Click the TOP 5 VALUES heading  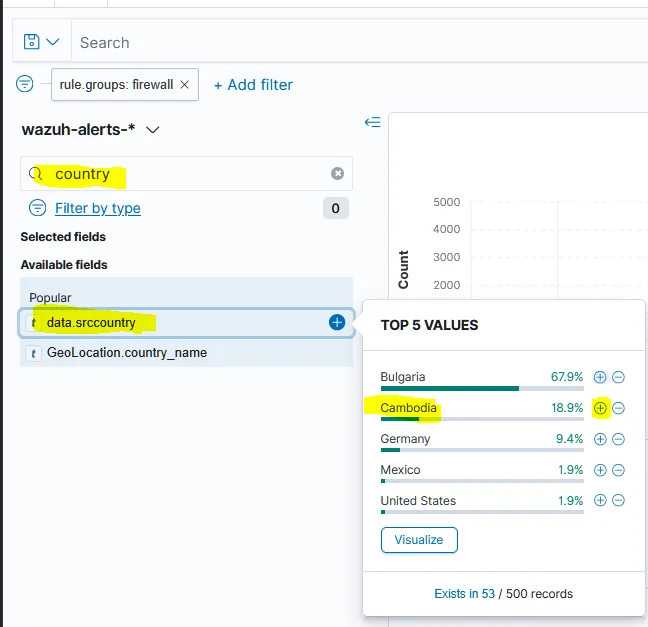pyautogui.click(x=429, y=325)
